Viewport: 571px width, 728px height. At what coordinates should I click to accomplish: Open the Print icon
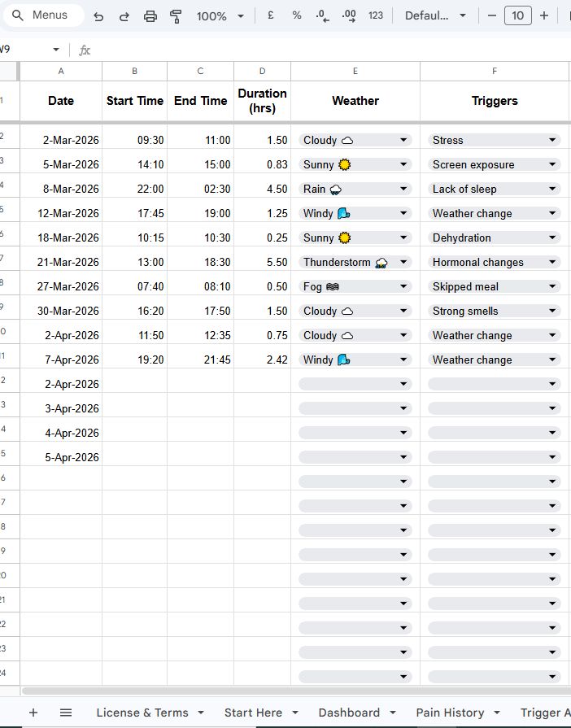pyautogui.click(x=150, y=15)
